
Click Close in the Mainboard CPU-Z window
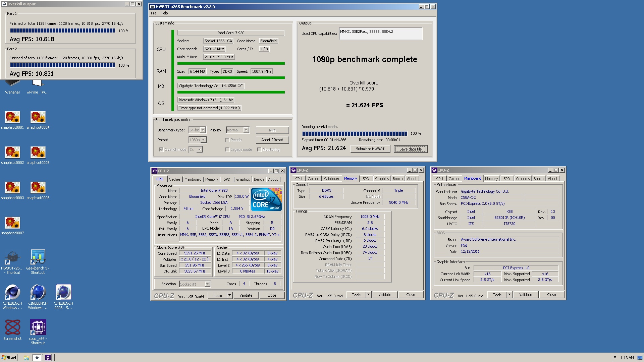(551, 295)
